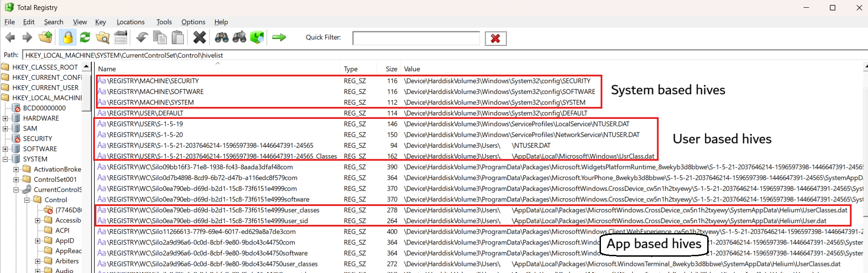868x273 pixels.
Task: Click into the Quick Filter text box
Action: pyautogui.click(x=416, y=38)
